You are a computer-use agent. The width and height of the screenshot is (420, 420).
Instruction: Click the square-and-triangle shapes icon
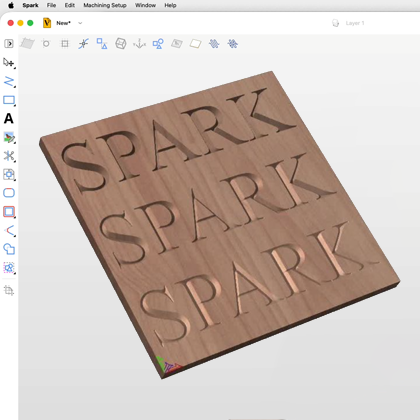102,44
